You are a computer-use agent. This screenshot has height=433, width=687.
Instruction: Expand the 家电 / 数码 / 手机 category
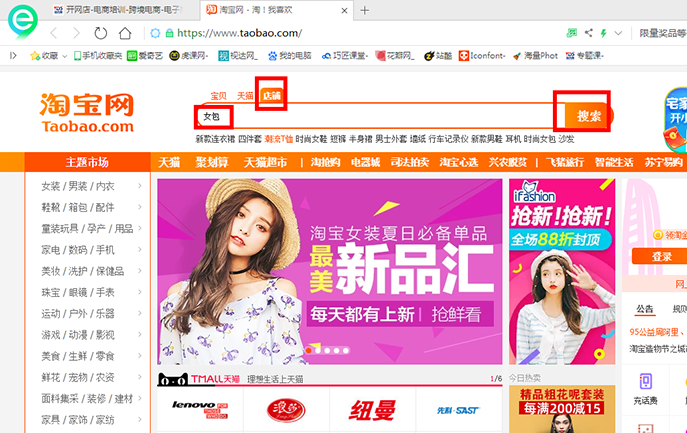[86, 250]
